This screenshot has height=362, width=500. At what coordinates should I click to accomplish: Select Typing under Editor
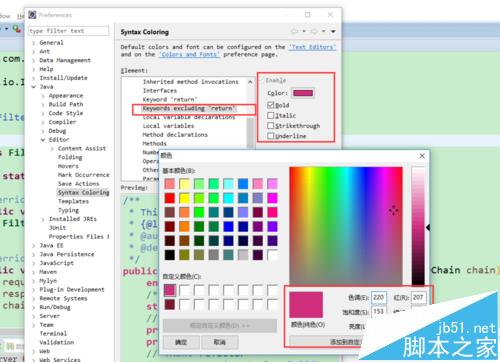coord(68,210)
